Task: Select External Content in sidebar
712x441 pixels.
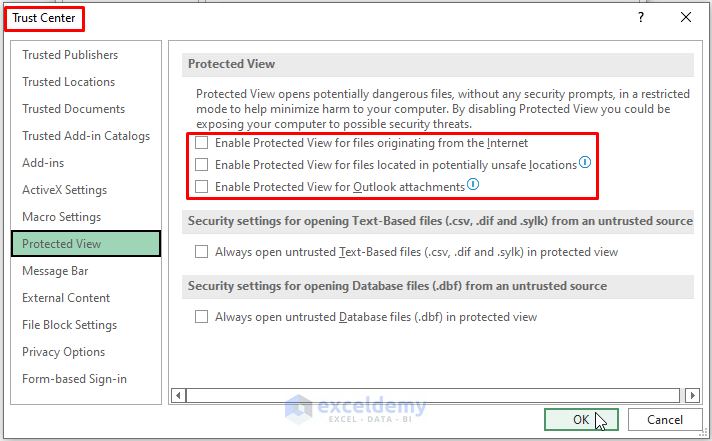Action: [x=66, y=298]
